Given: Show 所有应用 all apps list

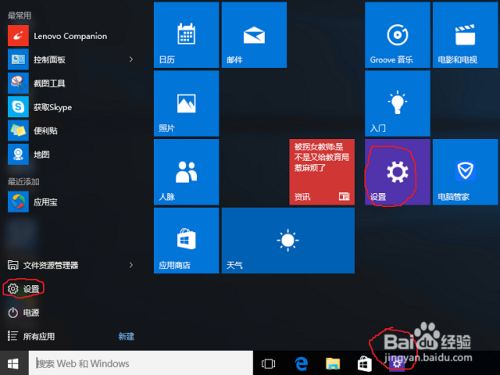Looking at the screenshot, I should pos(32,336).
